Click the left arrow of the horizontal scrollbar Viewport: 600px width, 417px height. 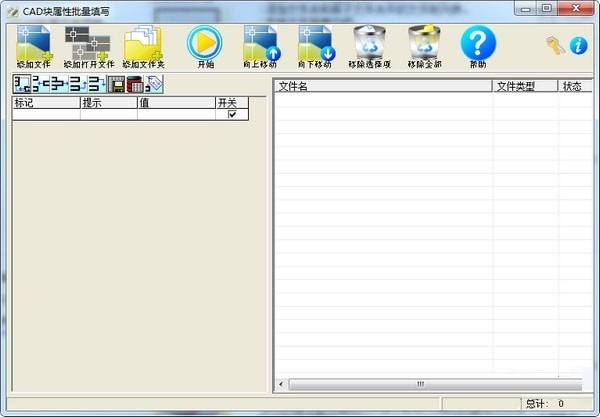tap(281, 384)
